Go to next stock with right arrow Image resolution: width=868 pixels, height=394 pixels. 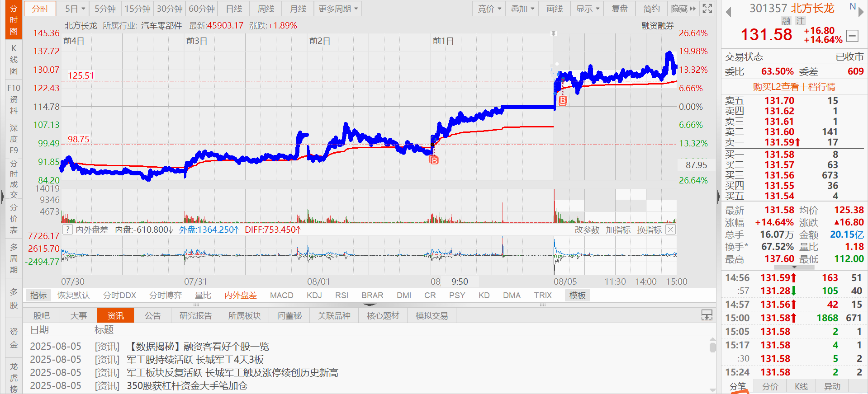tap(861, 12)
